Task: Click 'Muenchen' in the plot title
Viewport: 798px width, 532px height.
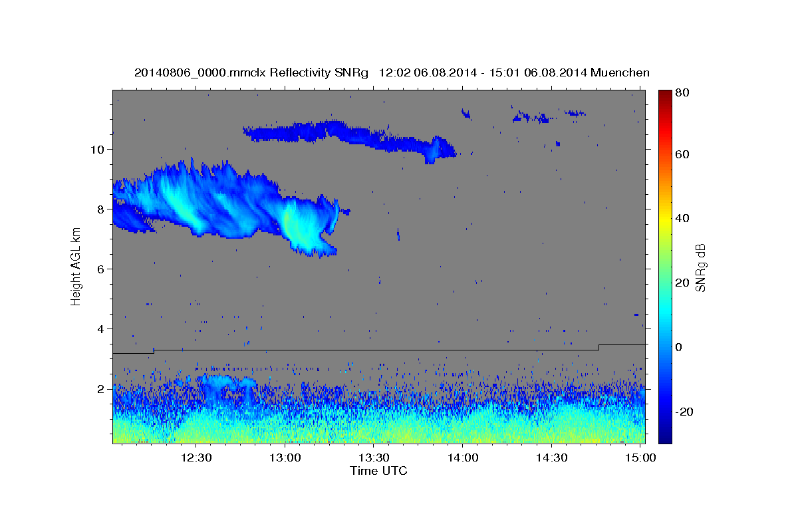Action: (x=620, y=72)
